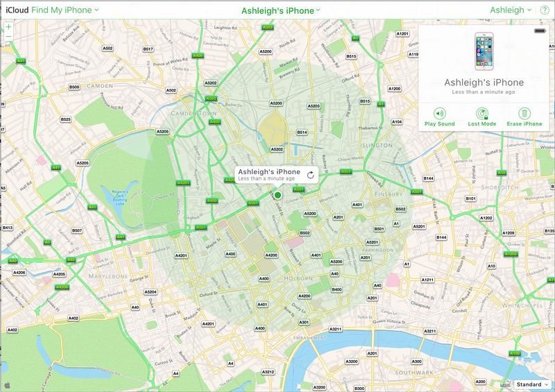
Task: Activate the Lost Mode icon
Action: (481, 114)
